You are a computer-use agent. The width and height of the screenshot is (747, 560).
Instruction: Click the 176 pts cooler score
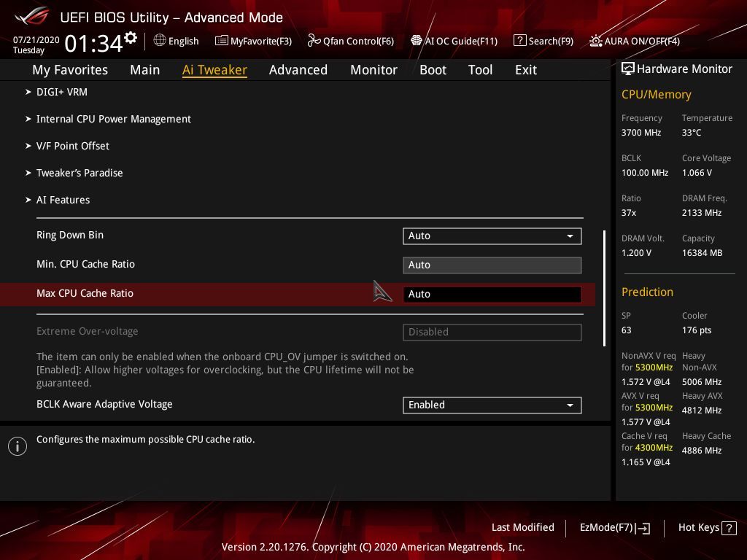[697, 330]
